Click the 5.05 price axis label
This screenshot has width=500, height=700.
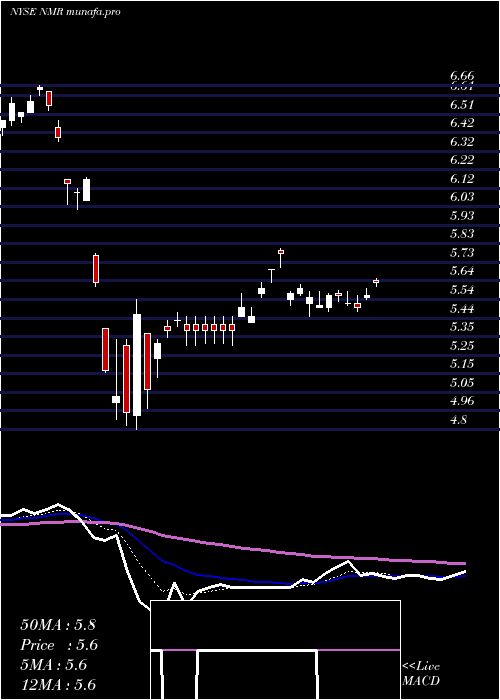point(462,383)
